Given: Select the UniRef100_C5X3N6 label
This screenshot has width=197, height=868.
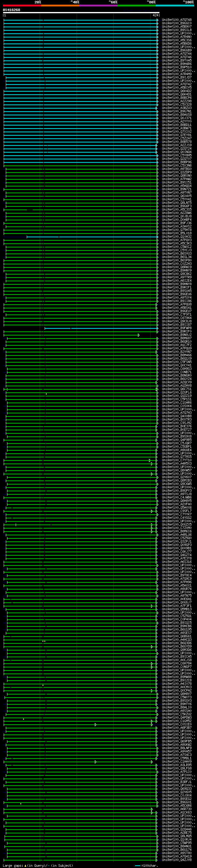Looking at the screenshot, I should [177, 165].
